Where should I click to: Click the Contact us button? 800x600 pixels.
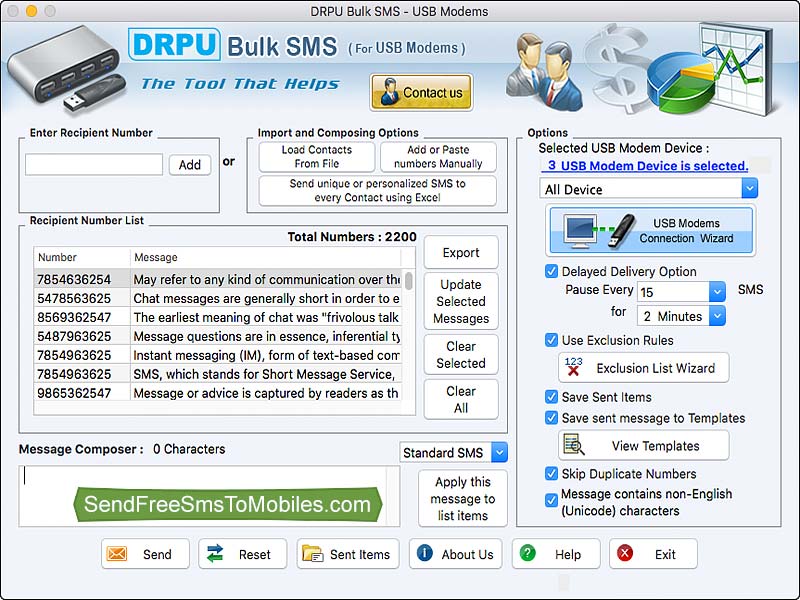point(421,92)
